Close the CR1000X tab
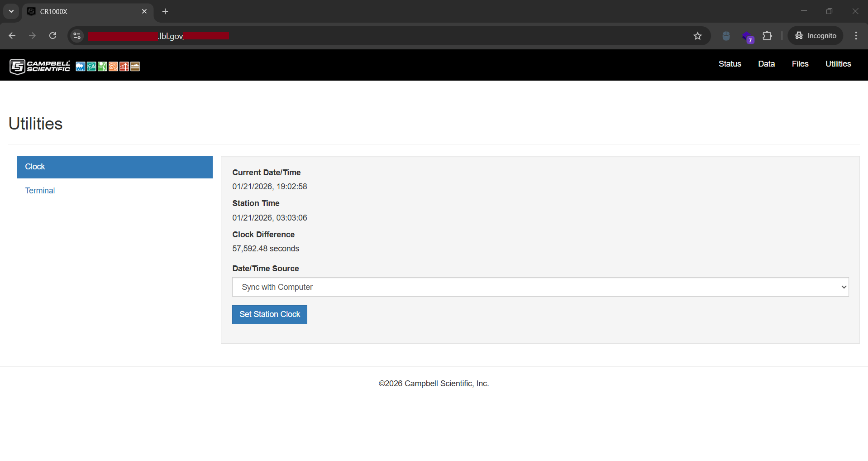The image size is (868, 461). click(x=144, y=11)
